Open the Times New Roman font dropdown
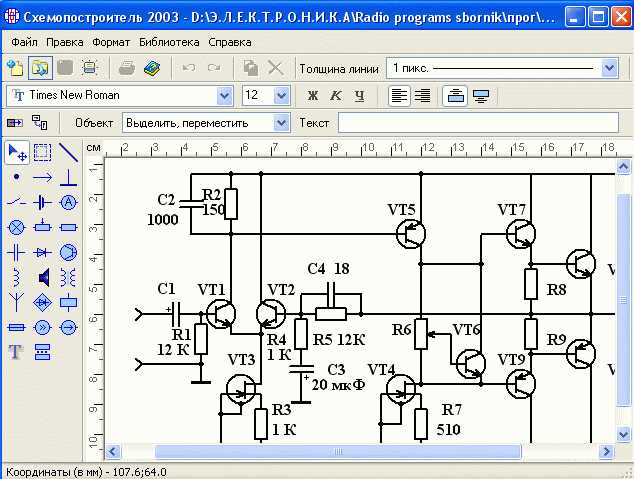Image resolution: width=634 pixels, height=479 pixels. (225, 96)
